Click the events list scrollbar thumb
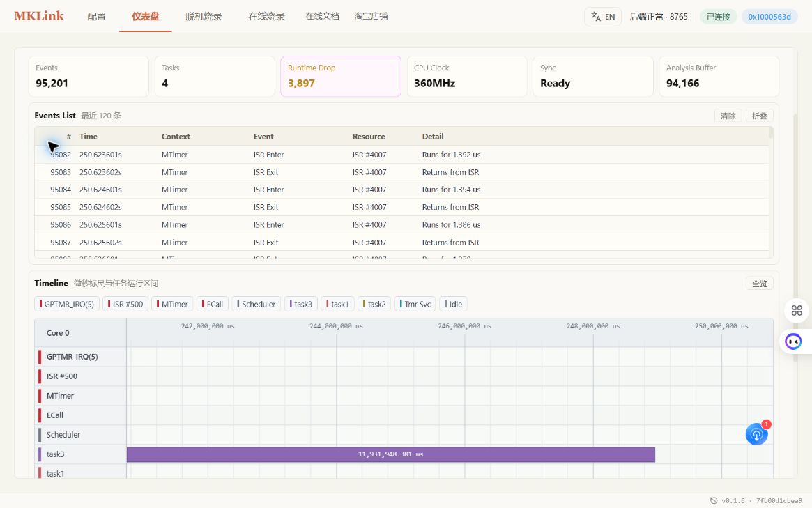 (771, 133)
